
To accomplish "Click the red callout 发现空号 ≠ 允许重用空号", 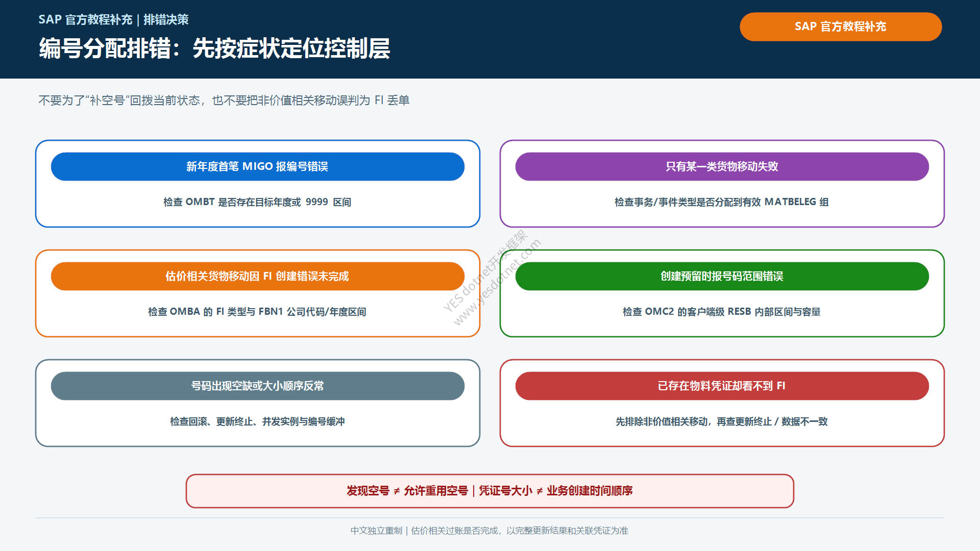I will pyautogui.click(x=490, y=491).
